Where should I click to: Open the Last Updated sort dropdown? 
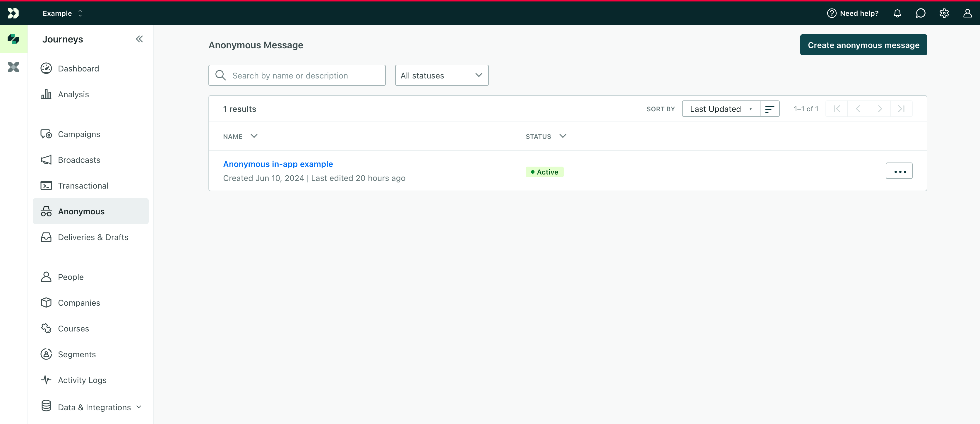pos(721,109)
